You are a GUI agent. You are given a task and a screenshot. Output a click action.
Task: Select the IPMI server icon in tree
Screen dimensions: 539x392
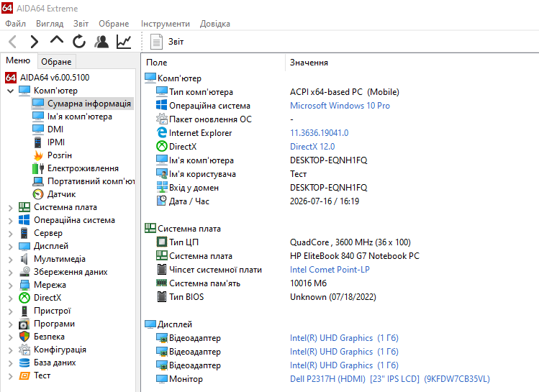38,142
